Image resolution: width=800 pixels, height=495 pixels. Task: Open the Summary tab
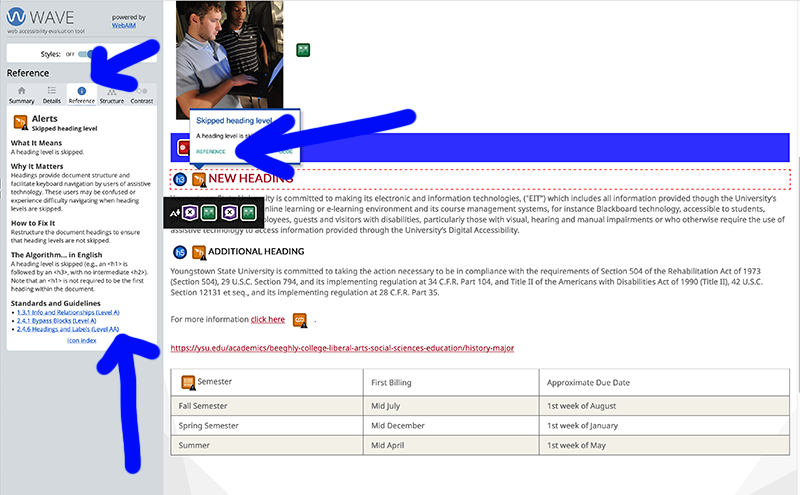click(21, 94)
